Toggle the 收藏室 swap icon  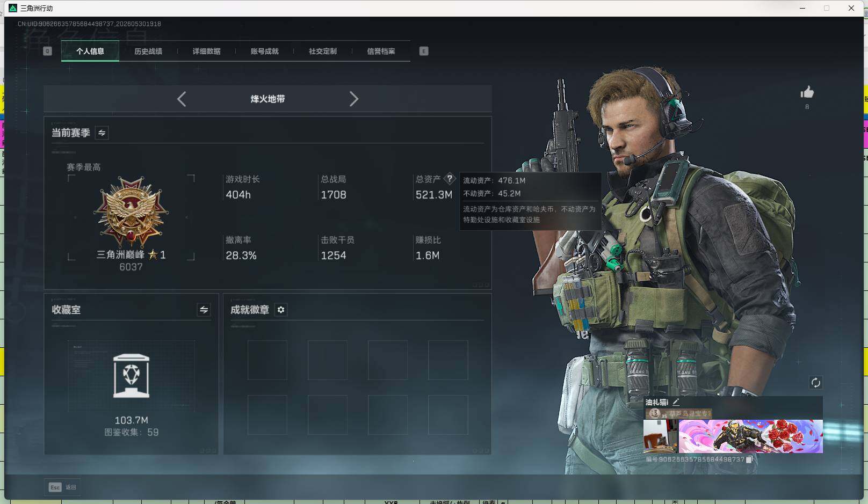[204, 310]
